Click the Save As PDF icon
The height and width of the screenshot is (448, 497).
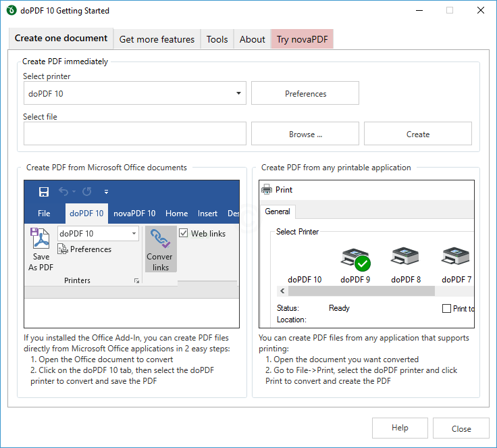pos(41,241)
